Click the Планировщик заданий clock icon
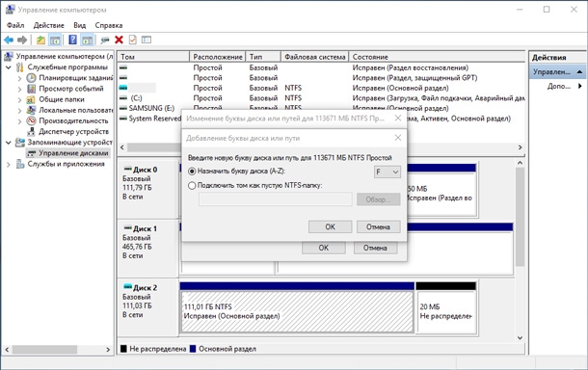Viewport: 588px width, 370px height. click(31, 78)
